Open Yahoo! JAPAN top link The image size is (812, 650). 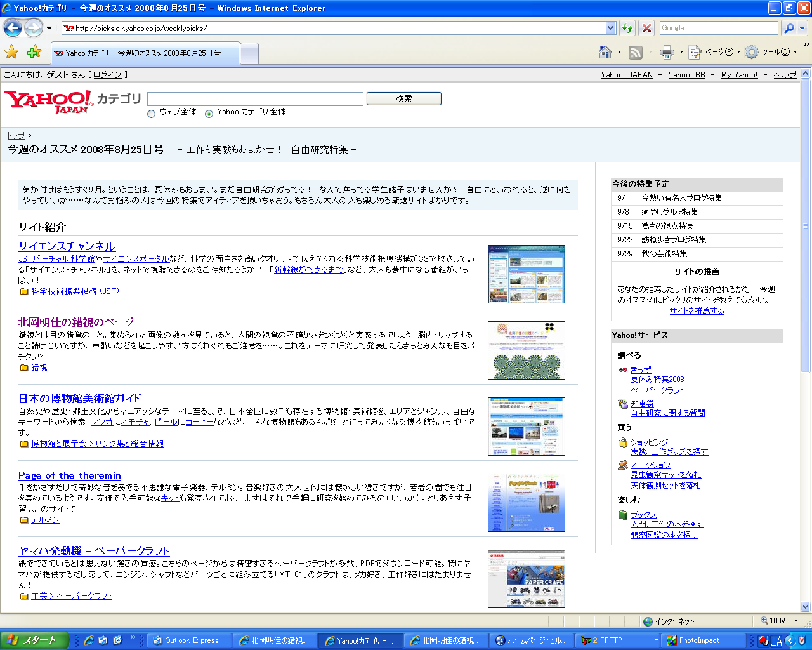point(627,75)
